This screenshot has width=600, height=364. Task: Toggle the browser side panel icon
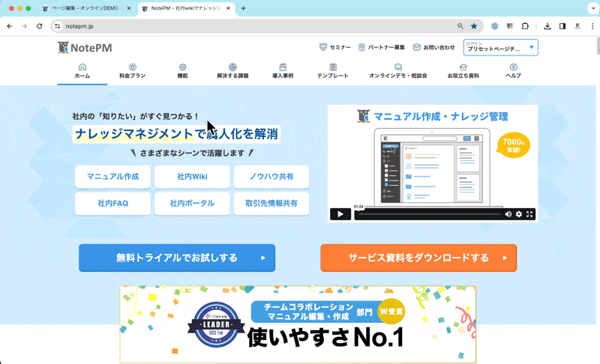(562, 26)
